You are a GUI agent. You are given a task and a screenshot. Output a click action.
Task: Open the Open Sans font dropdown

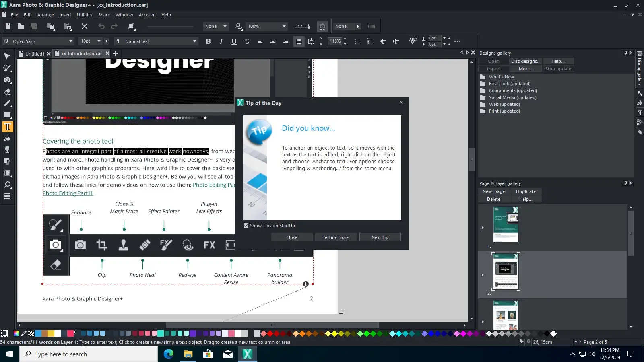pyautogui.click(x=39, y=41)
